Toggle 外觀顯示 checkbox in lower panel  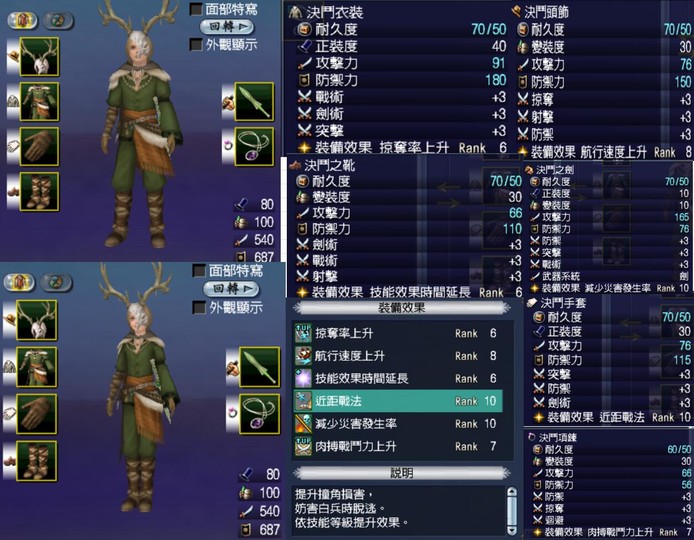coord(200,307)
